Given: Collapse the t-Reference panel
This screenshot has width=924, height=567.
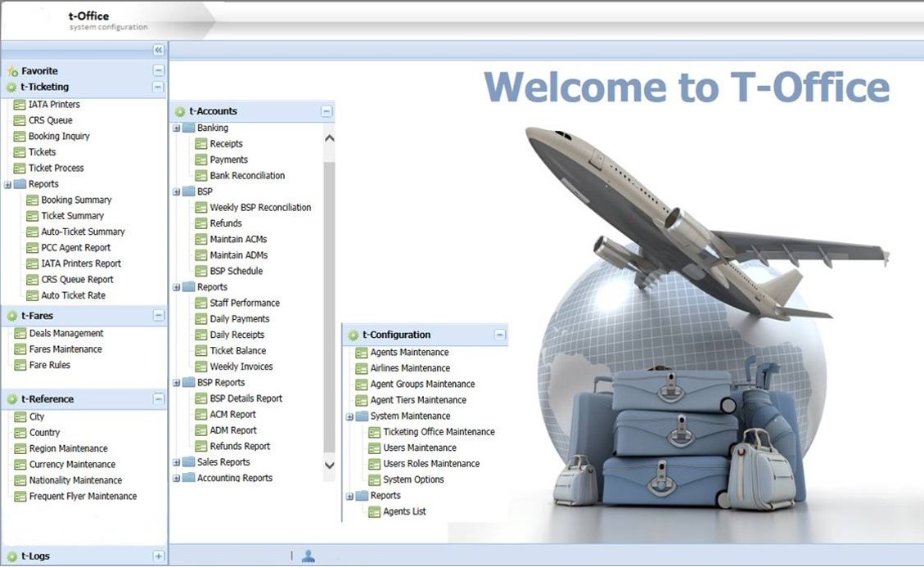Looking at the screenshot, I should (x=159, y=399).
